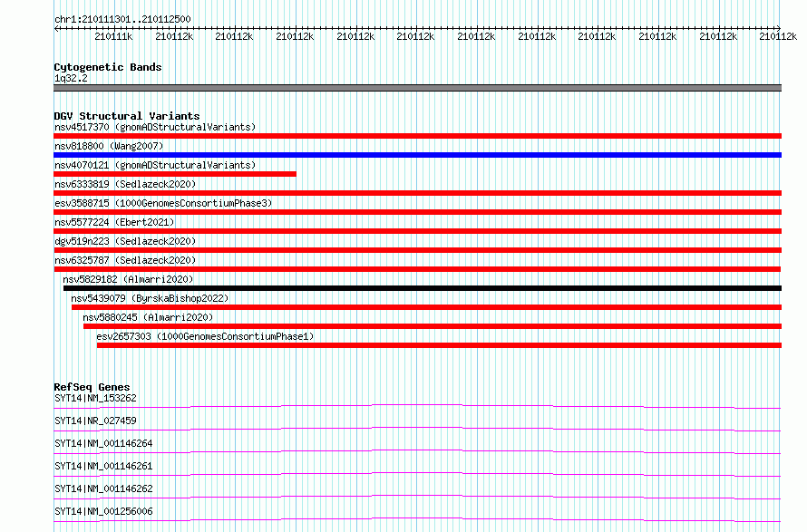
Task: Click the magenta line under SYT14|NM_001146262
Action: 417,497
